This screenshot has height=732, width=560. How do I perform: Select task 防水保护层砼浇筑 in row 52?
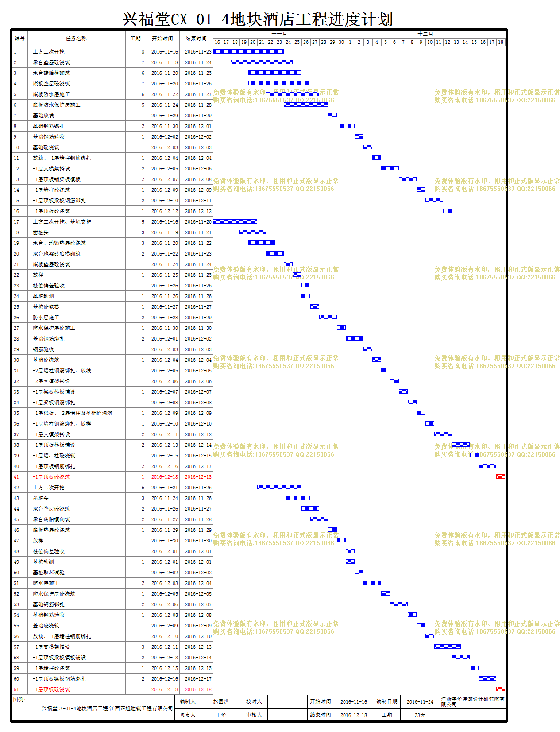pos(54,594)
